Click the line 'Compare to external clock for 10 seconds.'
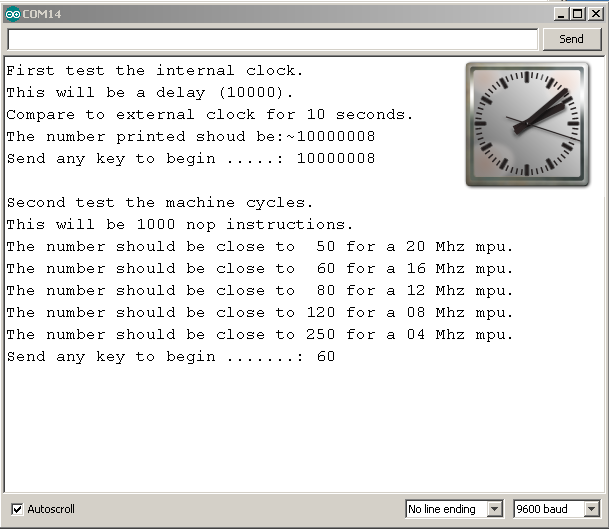This screenshot has height=529, width=609. [210, 115]
